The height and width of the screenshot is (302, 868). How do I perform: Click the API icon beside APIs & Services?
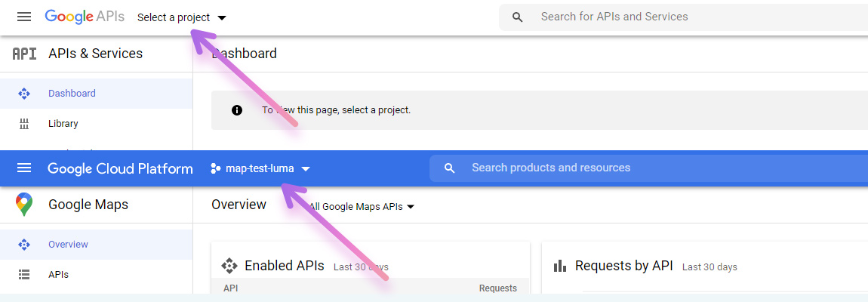tap(24, 54)
